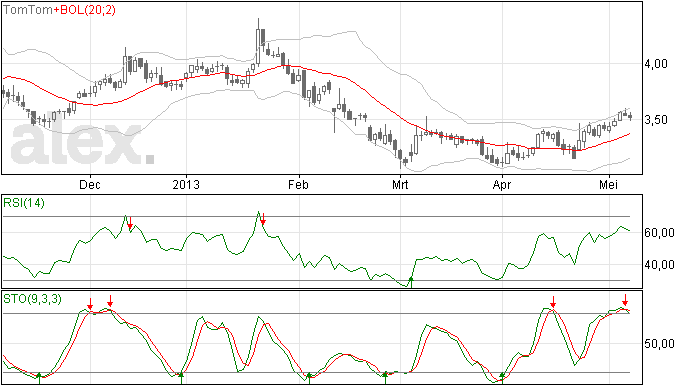This screenshot has width=690, height=387.
Task: Click the 60,00 RSI axis value
Action: tap(659, 232)
